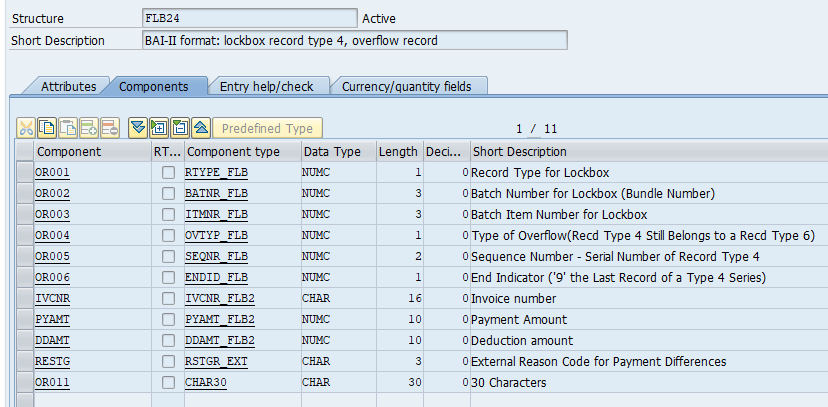Open the PYAMT_FLB2 component type link
The image size is (828, 407).
coord(220,320)
